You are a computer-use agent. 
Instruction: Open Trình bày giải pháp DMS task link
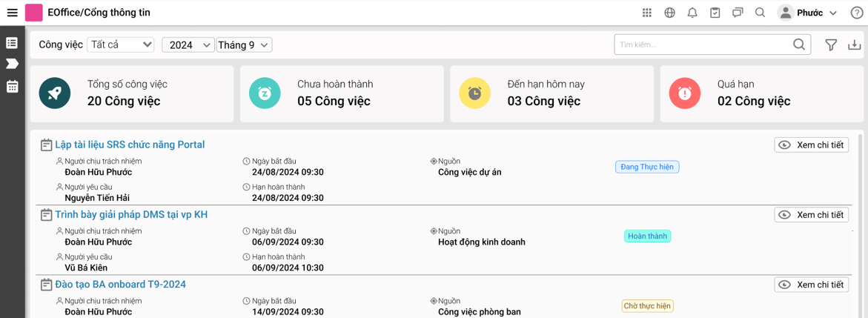[132, 214]
